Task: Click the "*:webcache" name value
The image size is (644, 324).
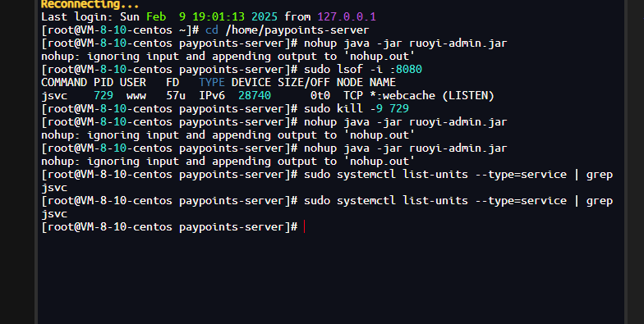Action: click(x=402, y=95)
